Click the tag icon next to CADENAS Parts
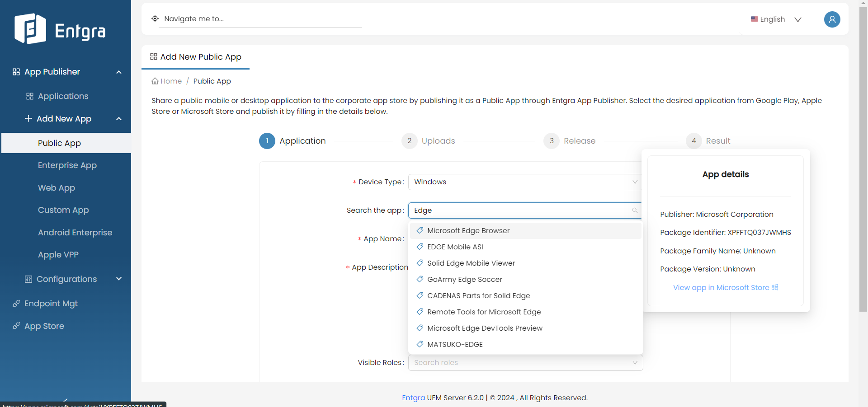 click(420, 295)
